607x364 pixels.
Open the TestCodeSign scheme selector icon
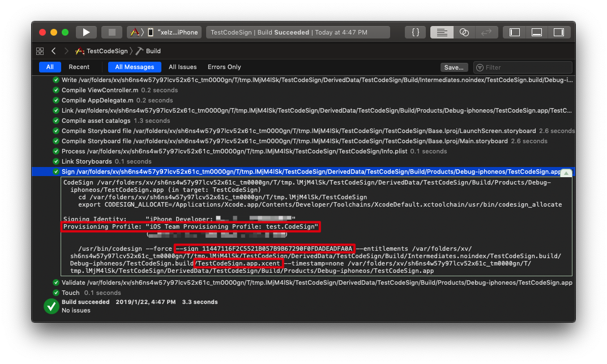pos(135,32)
